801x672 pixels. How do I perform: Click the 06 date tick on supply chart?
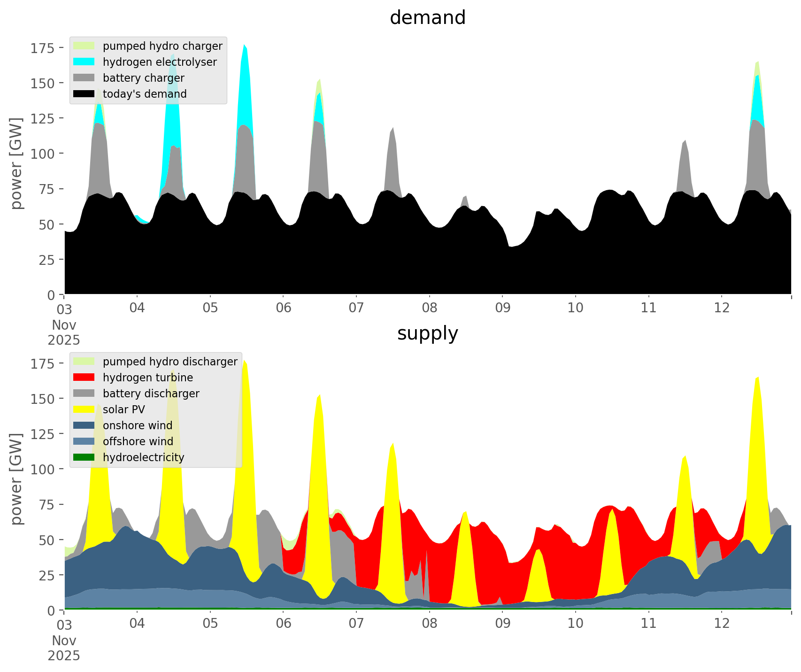(x=283, y=624)
